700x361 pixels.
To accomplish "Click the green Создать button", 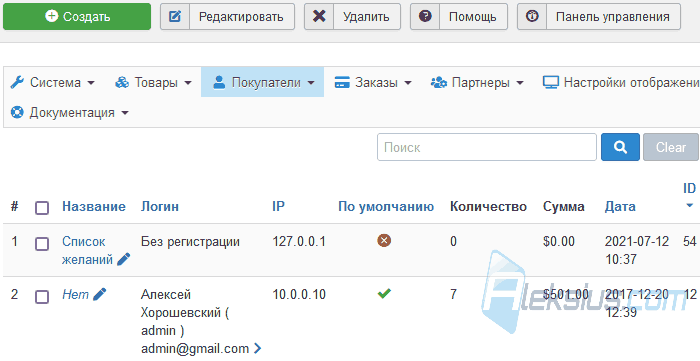I will [77, 17].
